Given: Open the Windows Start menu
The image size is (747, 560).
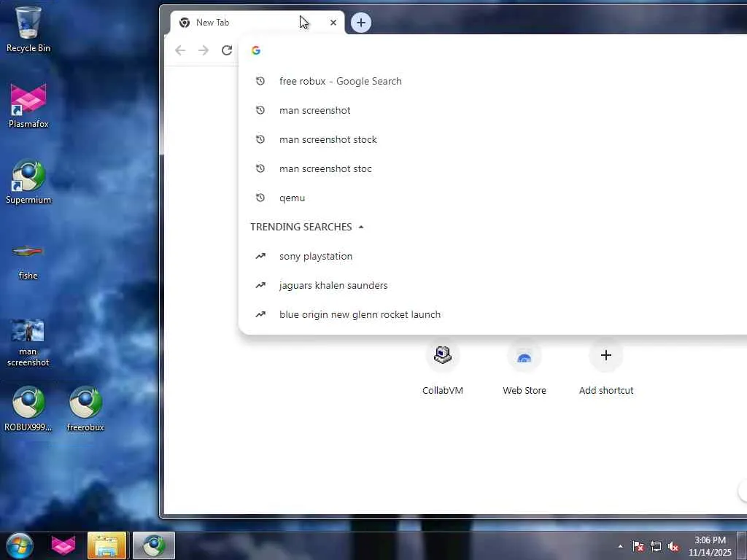Looking at the screenshot, I should click(x=20, y=545).
